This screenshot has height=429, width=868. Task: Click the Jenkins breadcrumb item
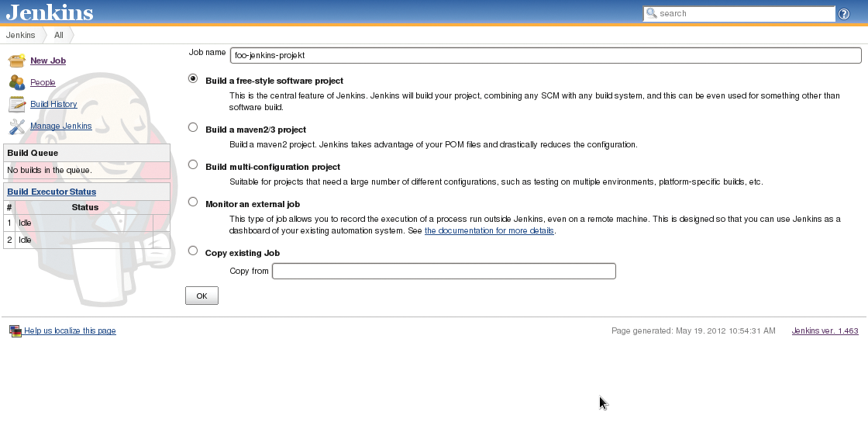tap(20, 35)
